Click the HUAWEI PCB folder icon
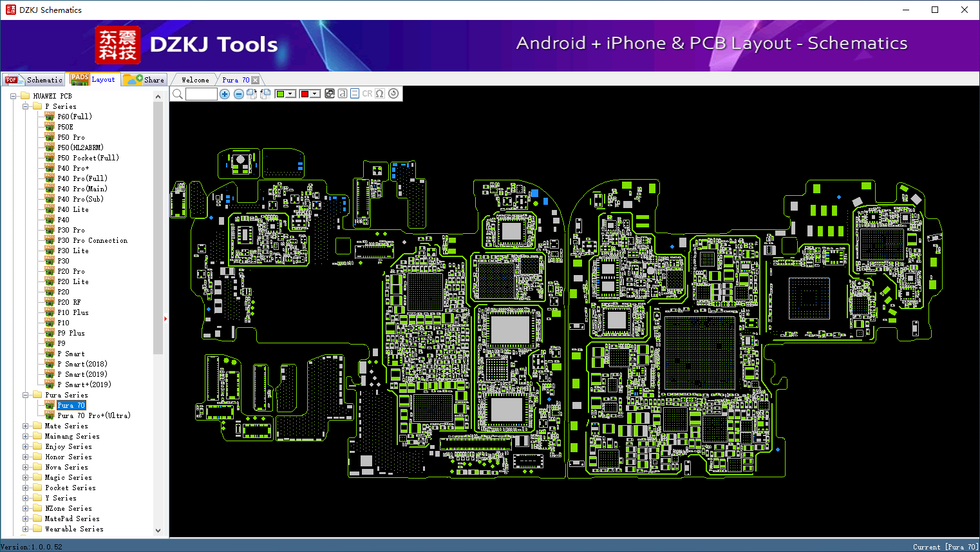Screen dimensions: 980x552 point(25,96)
